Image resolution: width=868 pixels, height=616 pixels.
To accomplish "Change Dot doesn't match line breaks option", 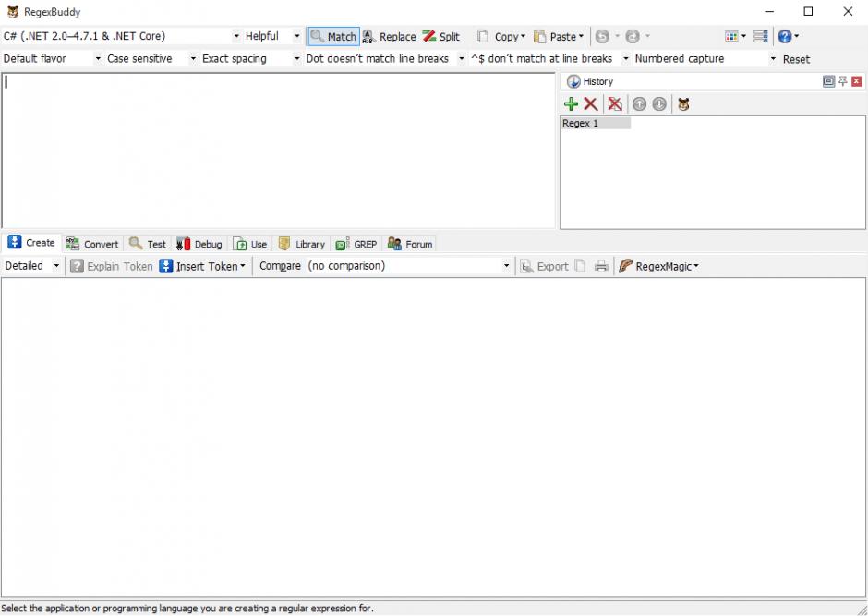I will point(385,59).
